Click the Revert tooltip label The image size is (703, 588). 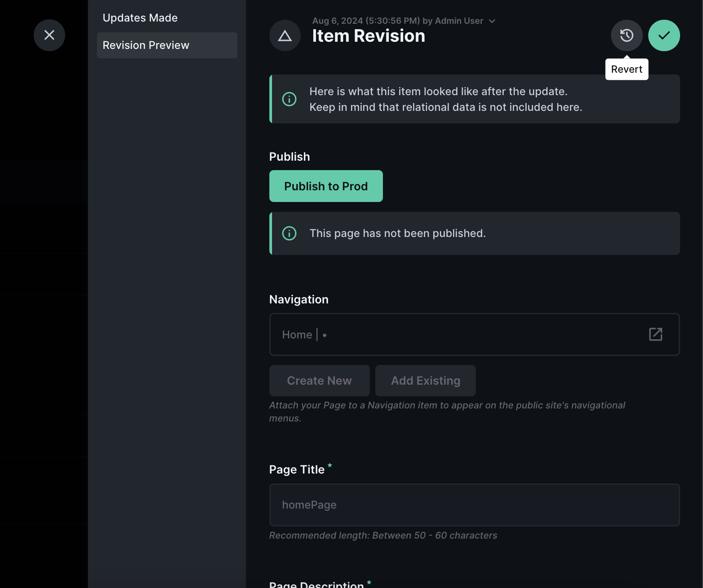click(626, 70)
